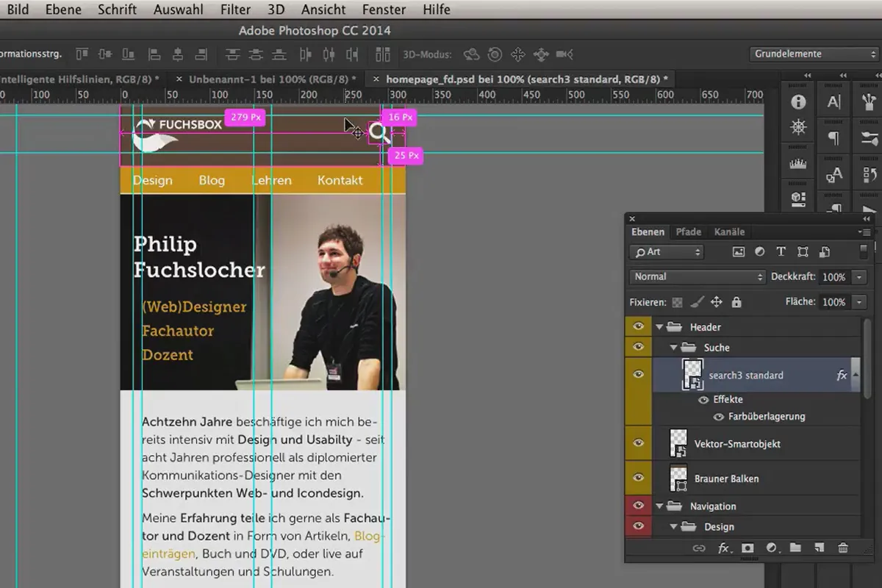Hide the Navigation group
882x588 pixels.
[638, 506]
